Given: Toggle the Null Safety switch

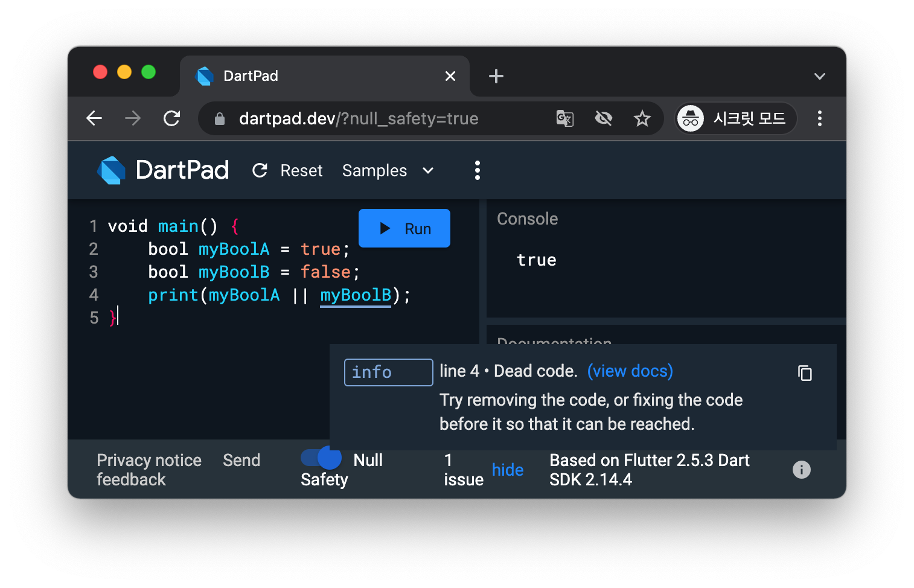Looking at the screenshot, I should (x=321, y=458).
